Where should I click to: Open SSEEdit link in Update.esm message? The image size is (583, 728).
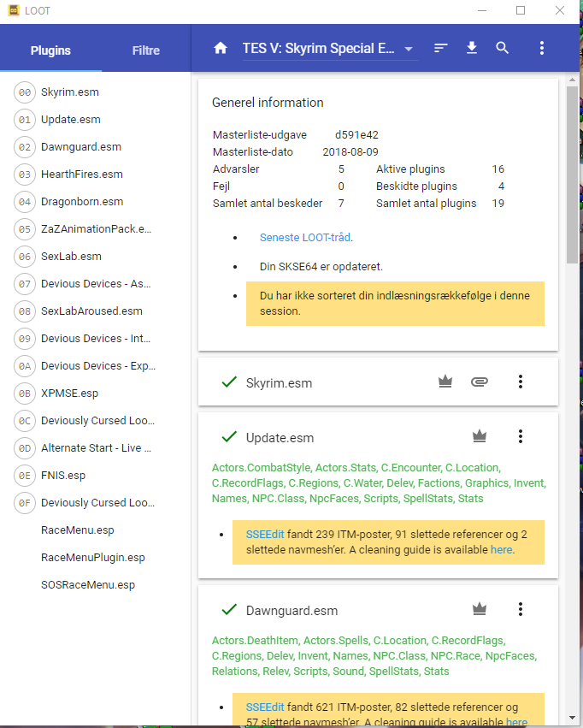[265, 535]
